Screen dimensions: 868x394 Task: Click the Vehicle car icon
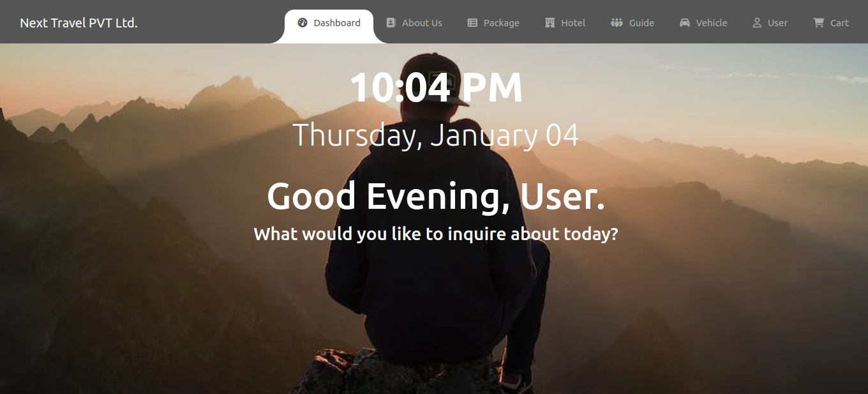[685, 22]
